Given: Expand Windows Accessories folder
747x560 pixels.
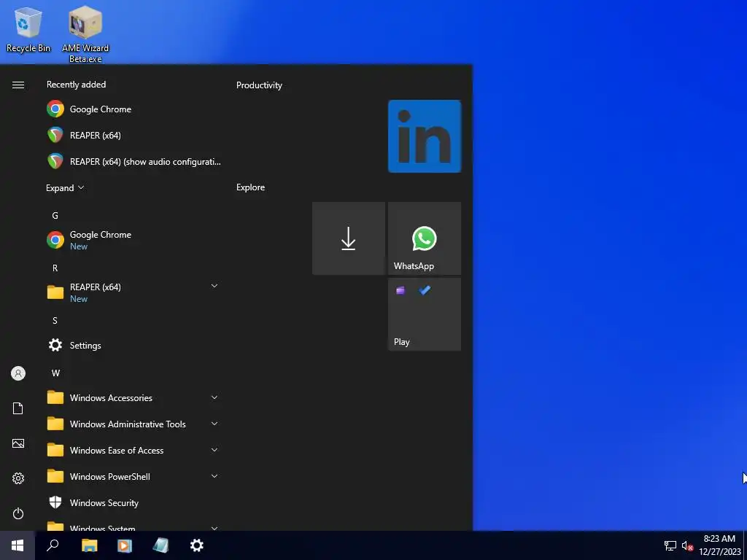Looking at the screenshot, I should [x=133, y=397].
